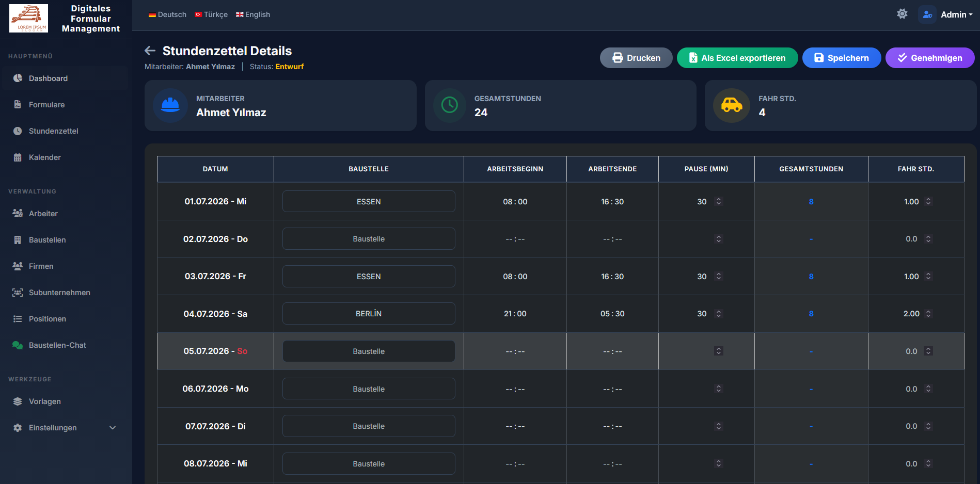Image resolution: width=980 pixels, height=484 pixels.
Task: Click the Baustellen building icon
Action: (x=18, y=239)
